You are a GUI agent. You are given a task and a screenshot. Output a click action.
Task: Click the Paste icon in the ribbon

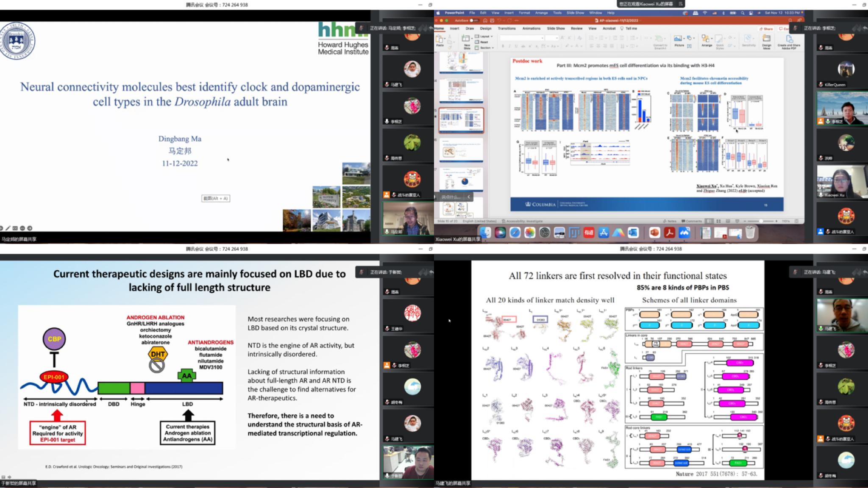point(439,39)
